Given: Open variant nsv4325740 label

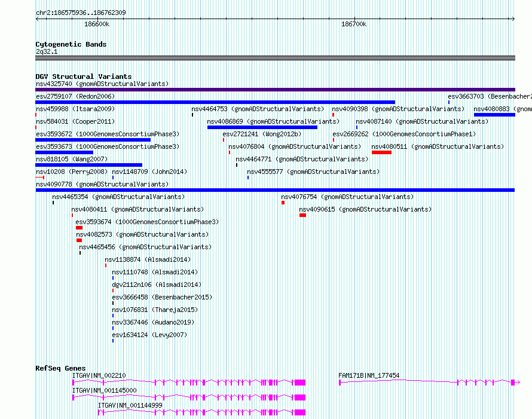Looking at the screenshot, I should (102, 84).
